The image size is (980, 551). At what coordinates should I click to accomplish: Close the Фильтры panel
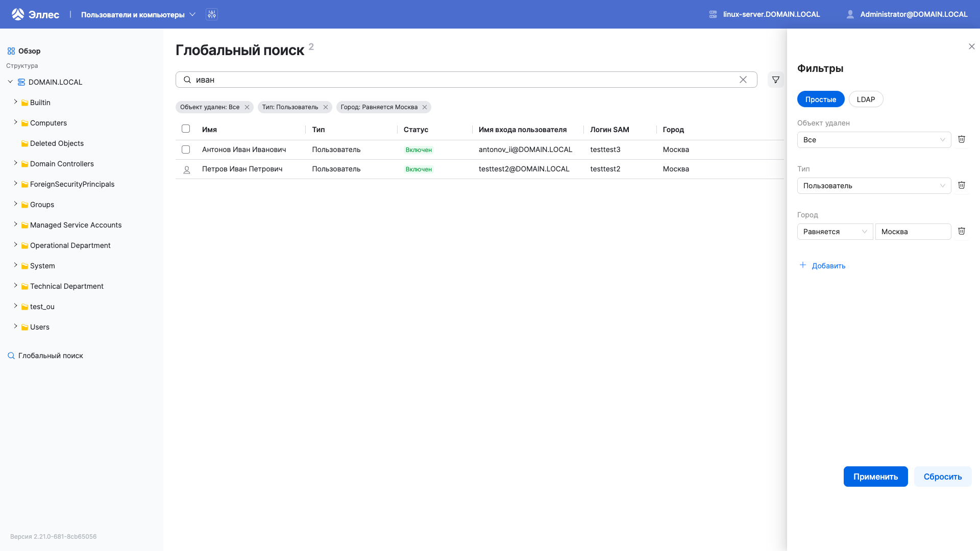coord(972,46)
